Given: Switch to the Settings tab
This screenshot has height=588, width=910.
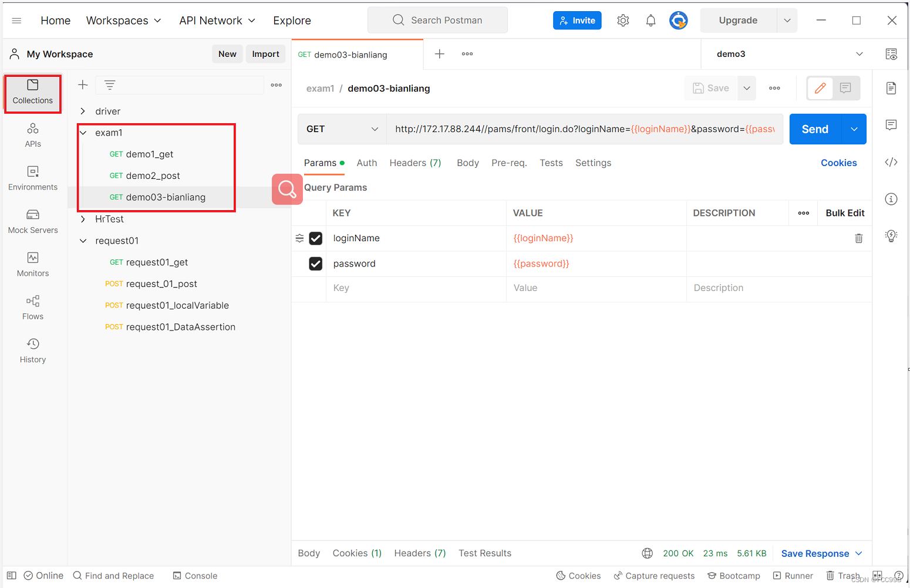Looking at the screenshot, I should coord(593,163).
